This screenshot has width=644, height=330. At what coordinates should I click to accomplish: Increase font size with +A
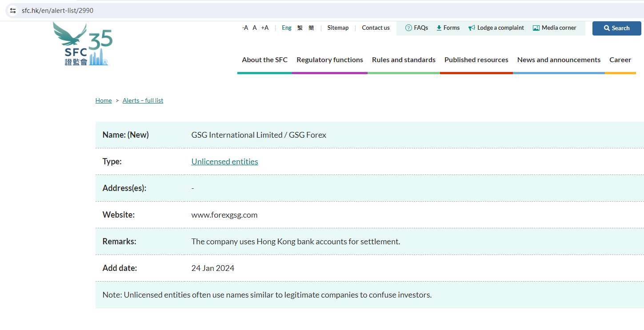pyautogui.click(x=265, y=28)
